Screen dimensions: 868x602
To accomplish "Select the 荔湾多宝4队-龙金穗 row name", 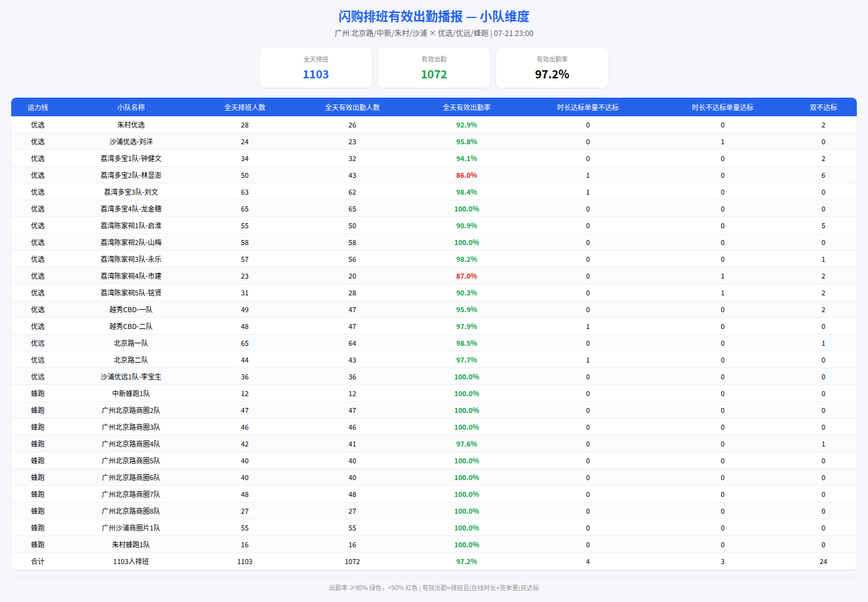I will tap(131, 209).
